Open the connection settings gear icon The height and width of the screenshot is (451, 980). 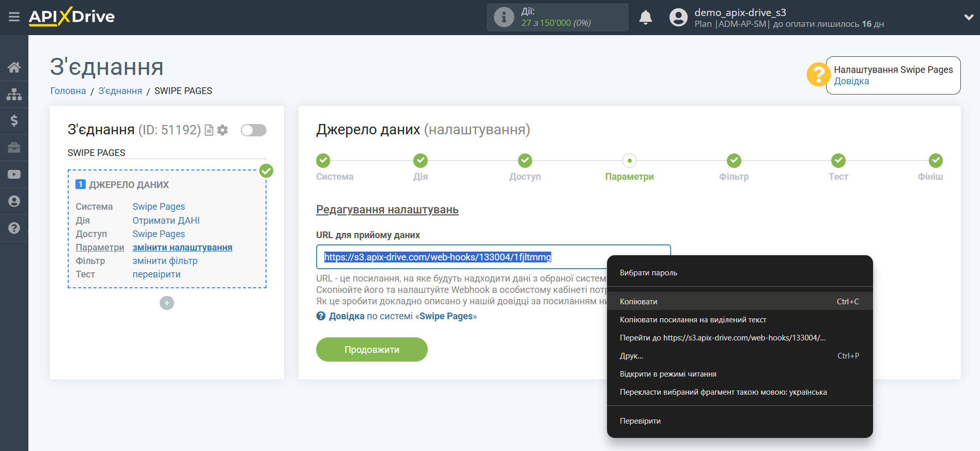coord(223,130)
